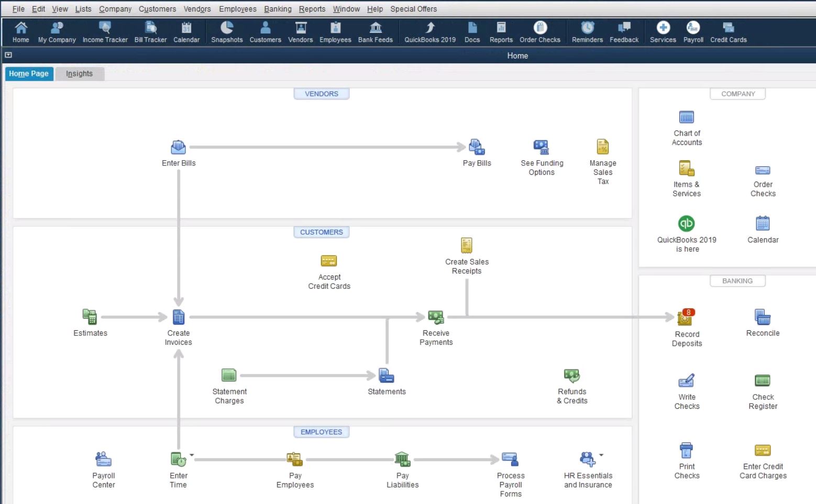Open Snapshots from the toolbar
This screenshot has width=816, height=504.
pos(227,32)
